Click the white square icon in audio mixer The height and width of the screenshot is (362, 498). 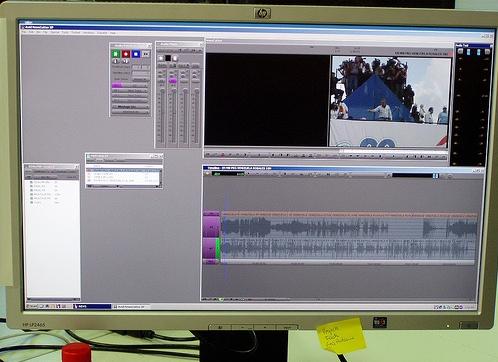coord(161,58)
